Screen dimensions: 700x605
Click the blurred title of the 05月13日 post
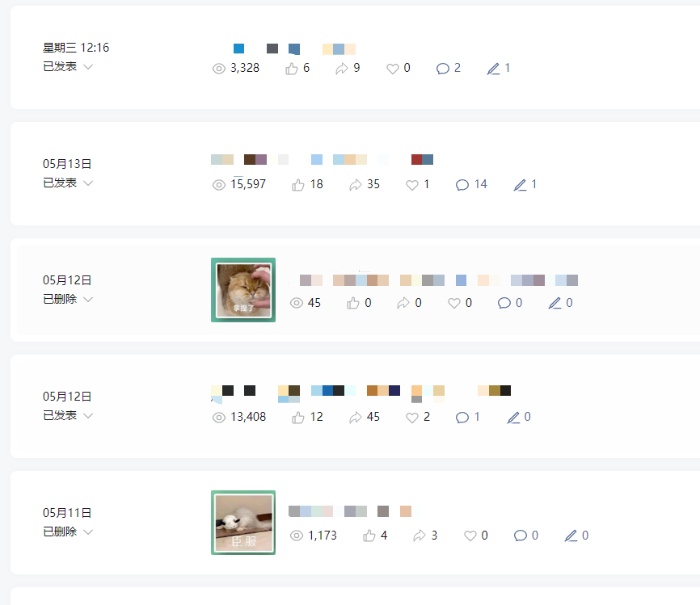(322, 159)
